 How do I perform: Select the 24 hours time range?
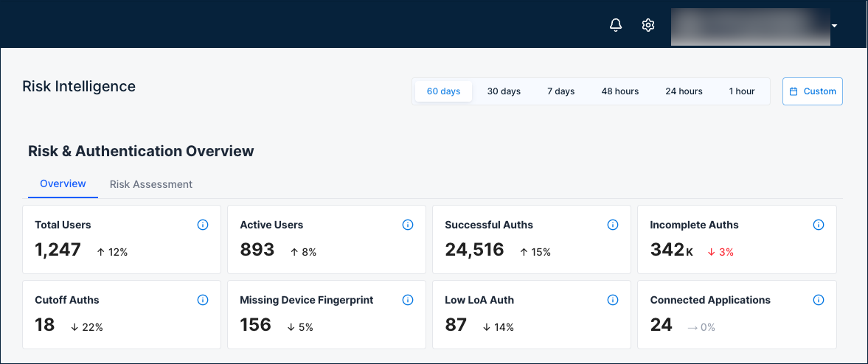(x=684, y=91)
